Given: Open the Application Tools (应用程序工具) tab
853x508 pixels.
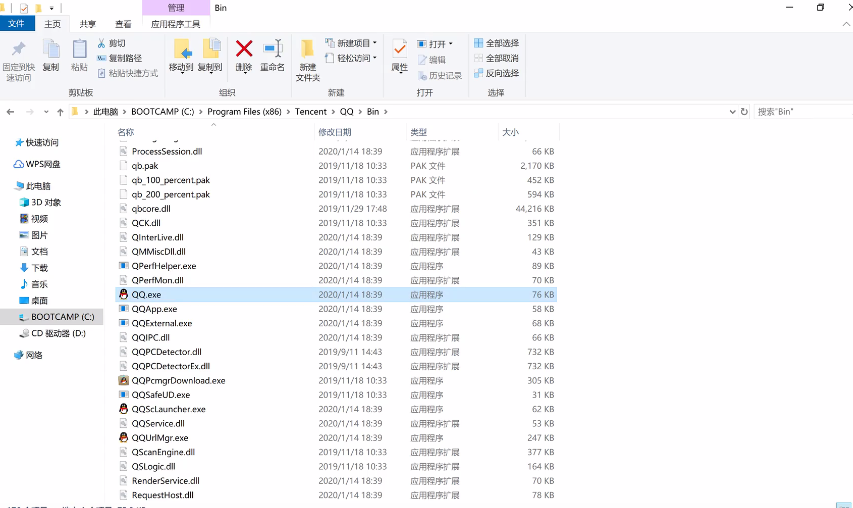Looking at the screenshot, I should point(175,24).
